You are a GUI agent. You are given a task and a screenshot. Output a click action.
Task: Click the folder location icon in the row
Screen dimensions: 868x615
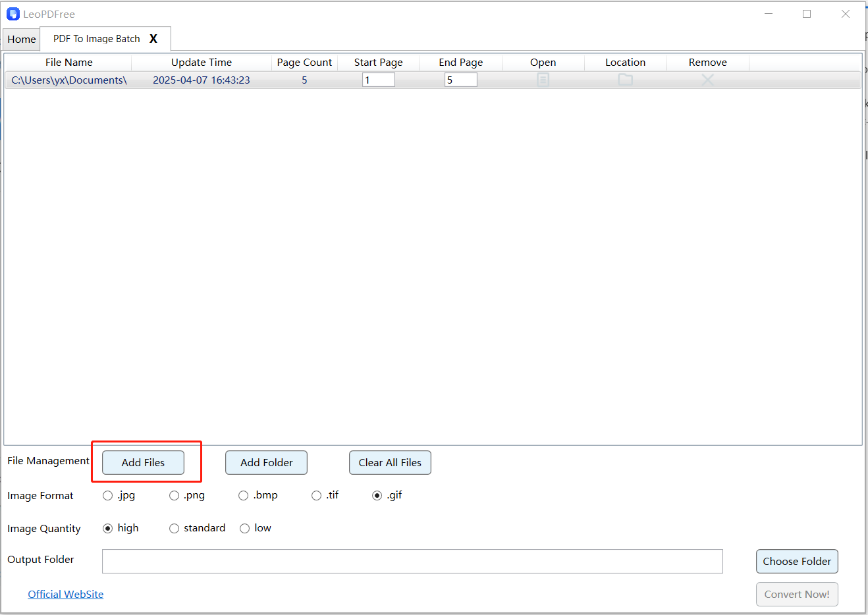coord(625,80)
